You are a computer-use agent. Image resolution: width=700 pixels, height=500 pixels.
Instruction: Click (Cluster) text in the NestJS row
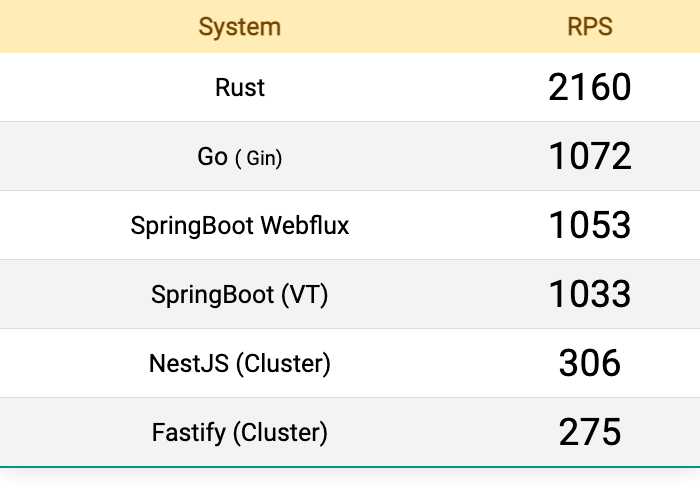pos(283,364)
